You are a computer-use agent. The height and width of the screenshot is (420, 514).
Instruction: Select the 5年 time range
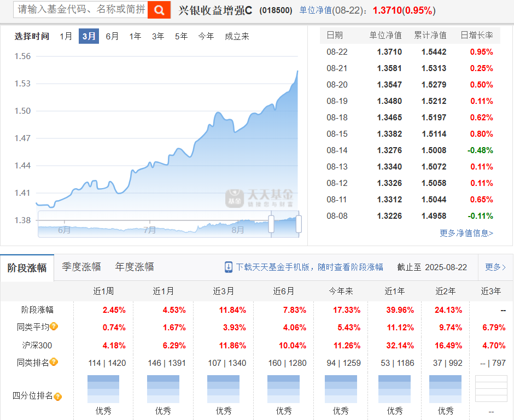click(x=182, y=36)
